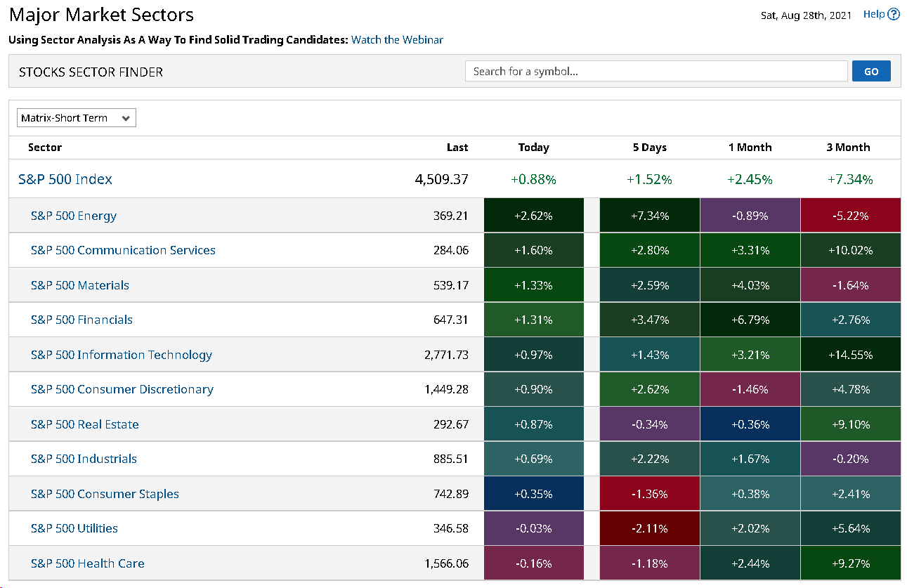Viewport: 907px width, 588px height.
Task: Click Financials' +6.79% 1 Month cell
Action: [x=750, y=320]
